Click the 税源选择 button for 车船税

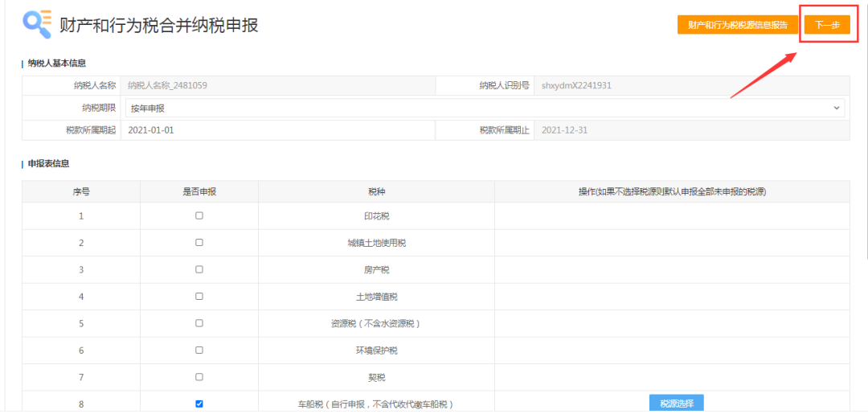(676, 403)
